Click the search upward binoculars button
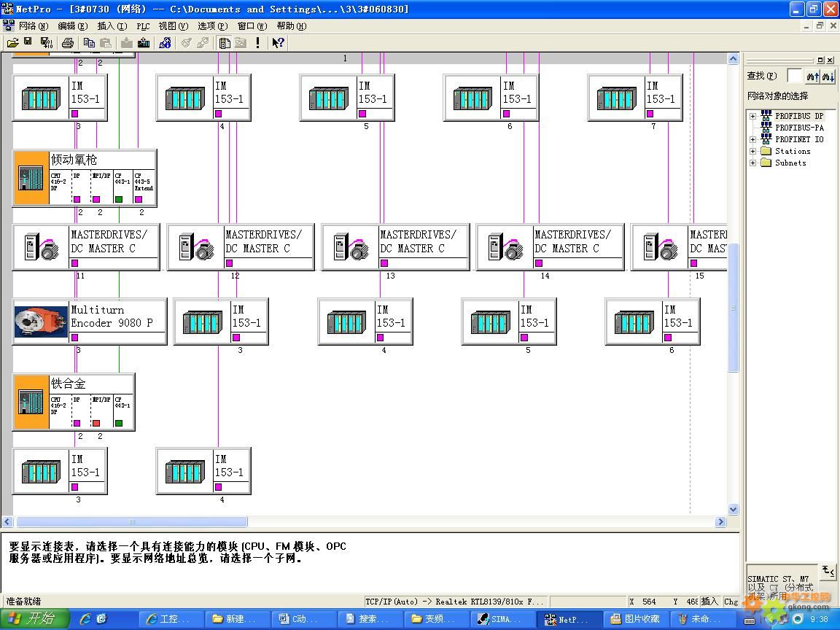 [812, 76]
